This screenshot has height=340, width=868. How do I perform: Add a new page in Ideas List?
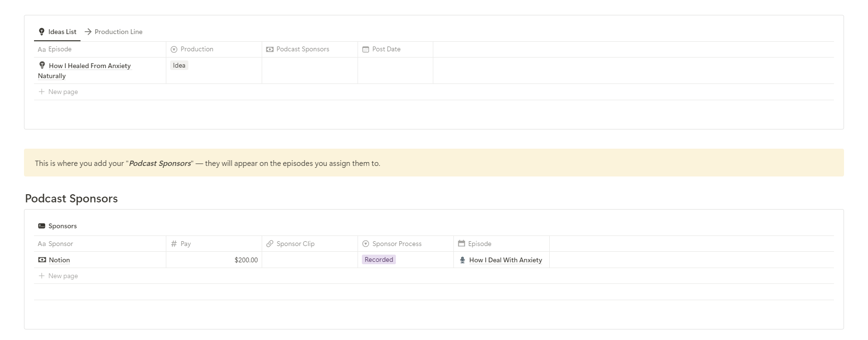click(x=63, y=92)
